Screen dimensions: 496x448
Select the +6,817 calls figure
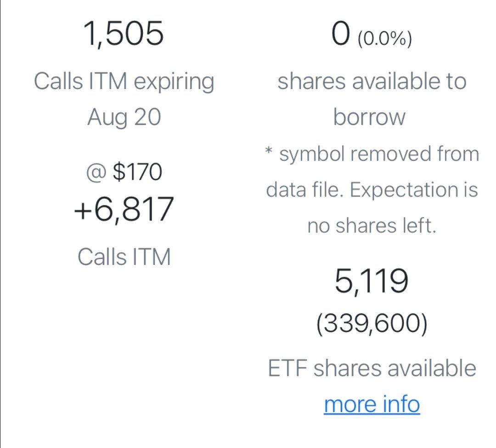coord(124,209)
